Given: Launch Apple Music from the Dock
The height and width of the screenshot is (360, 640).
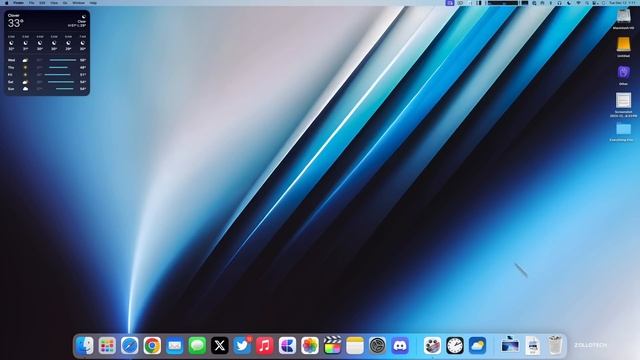Looking at the screenshot, I should point(264,346).
